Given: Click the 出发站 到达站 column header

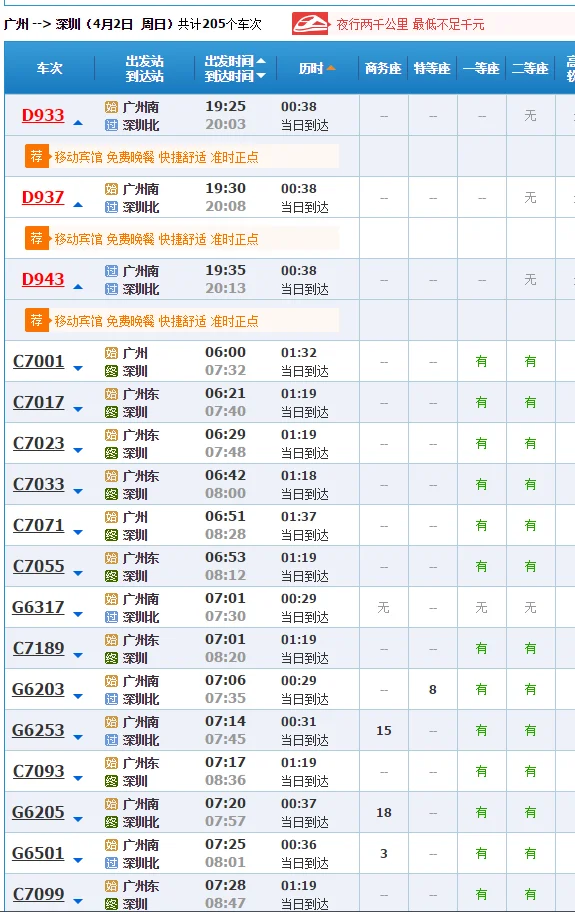Looking at the screenshot, I should (x=144, y=68).
